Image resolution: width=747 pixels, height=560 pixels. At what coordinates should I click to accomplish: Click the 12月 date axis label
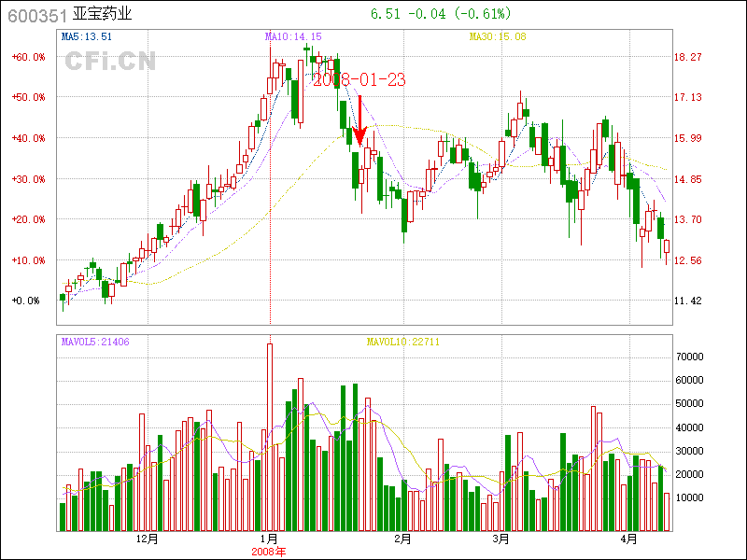point(148,539)
